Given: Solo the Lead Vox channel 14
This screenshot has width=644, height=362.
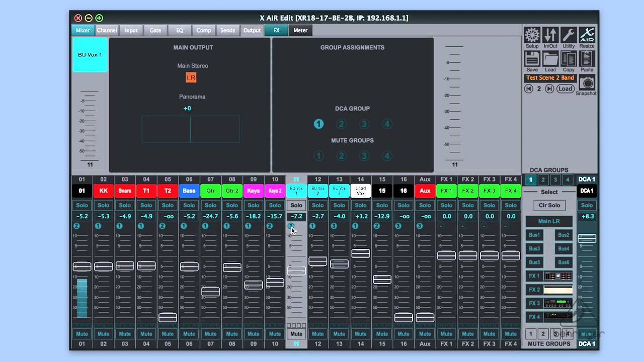Looking at the screenshot, I should (x=361, y=205).
